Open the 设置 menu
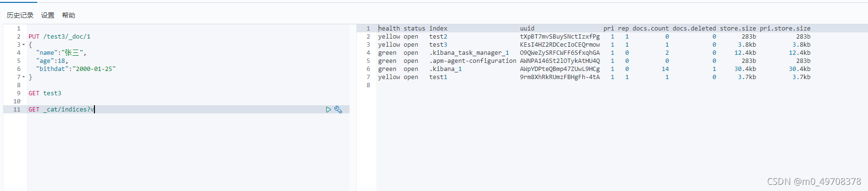The width and height of the screenshot is (868, 191). click(x=48, y=15)
